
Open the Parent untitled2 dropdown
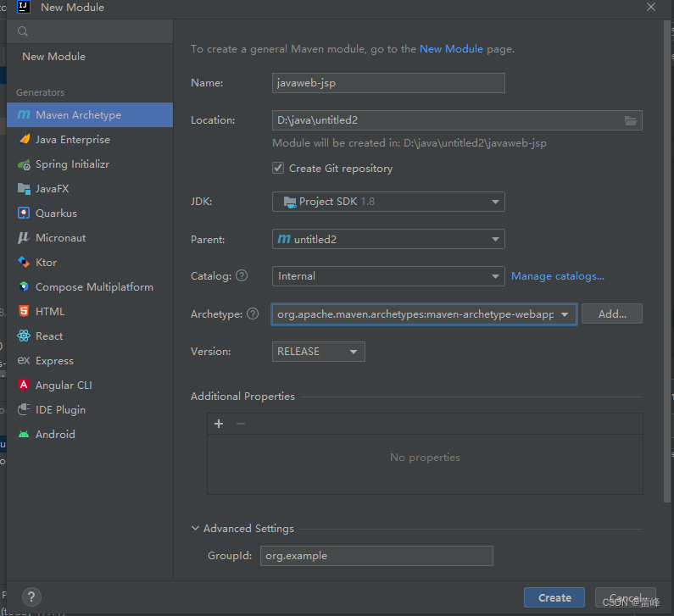(x=388, y=239)
